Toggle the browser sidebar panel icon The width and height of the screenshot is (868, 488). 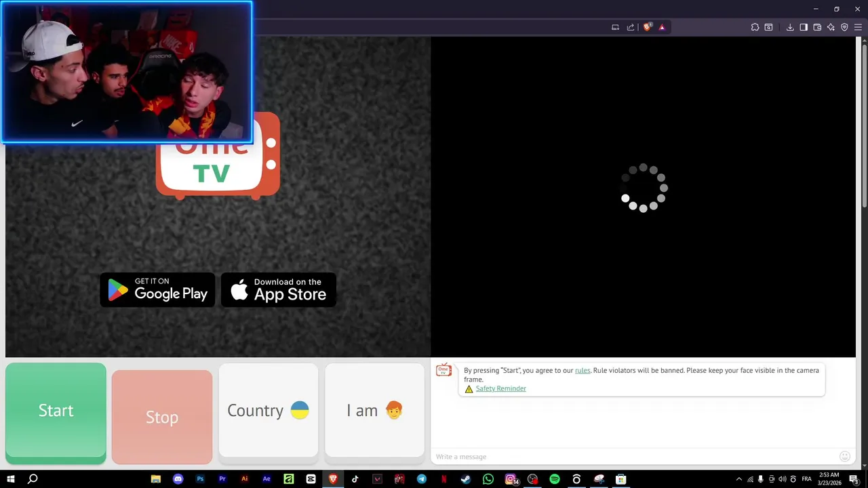pyautogui.click(x=804, y=27)
